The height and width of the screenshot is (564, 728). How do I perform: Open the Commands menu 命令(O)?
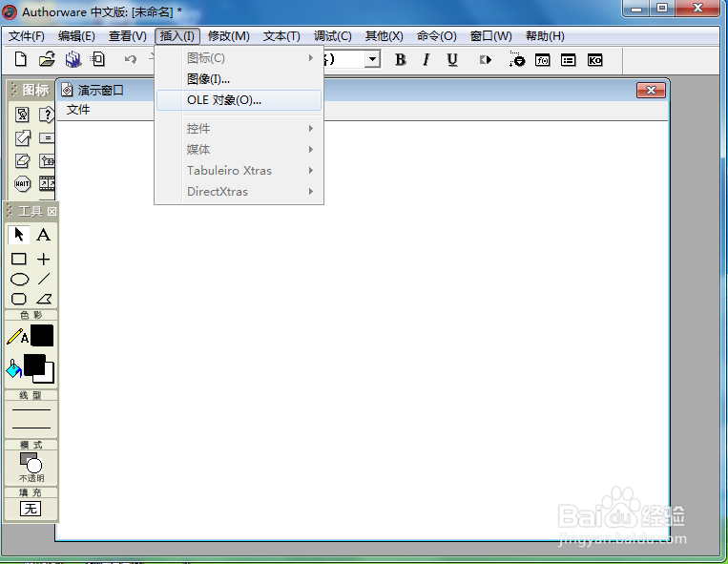(436, 36)
